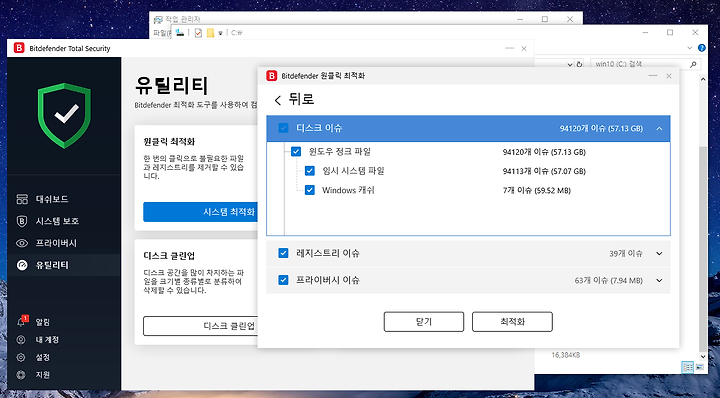Click the 닫기 button
The height and width of the screenshot is (398, 720).
pyautogui.click(x=424, y=322)
